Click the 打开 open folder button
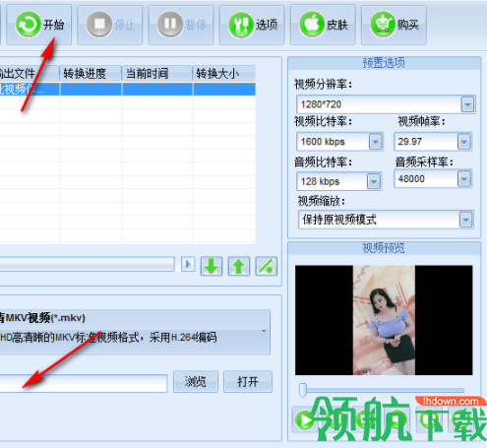Viewport: 487px width, 448px height. [248, 381]
